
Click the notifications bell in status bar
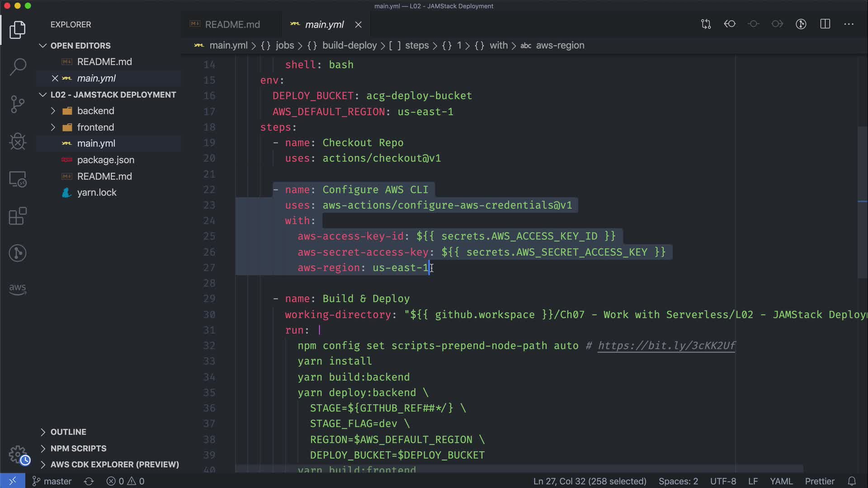point(852,481)
